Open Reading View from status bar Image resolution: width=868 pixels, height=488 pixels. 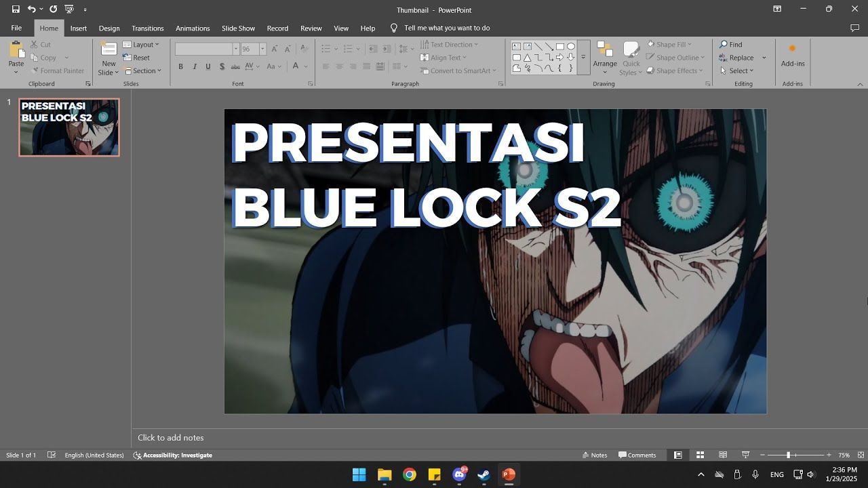(723, 455)
